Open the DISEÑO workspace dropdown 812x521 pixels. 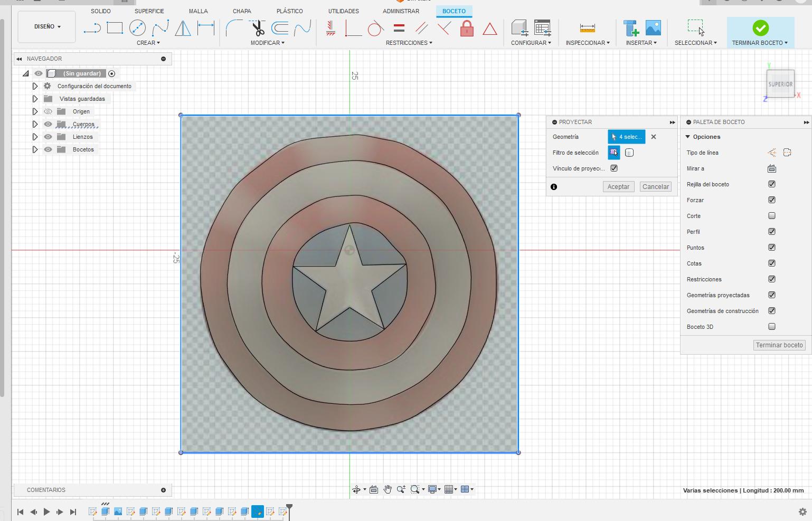pos(47,26)
